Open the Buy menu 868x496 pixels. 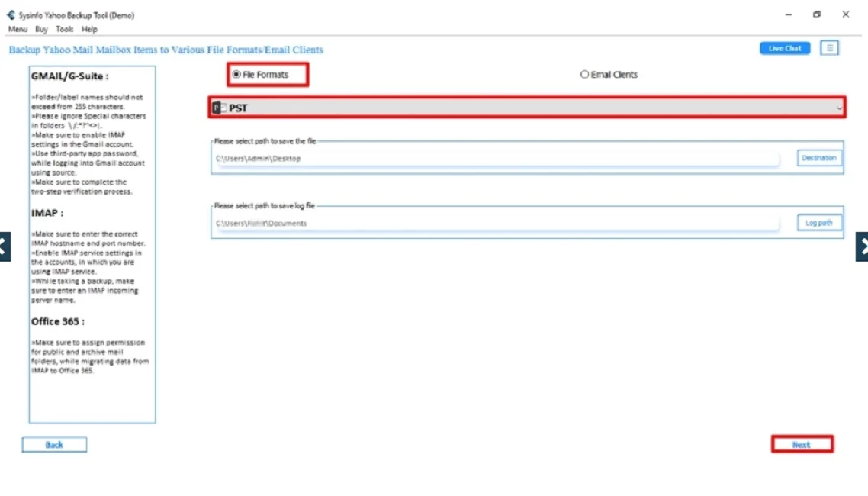[41, 29]
